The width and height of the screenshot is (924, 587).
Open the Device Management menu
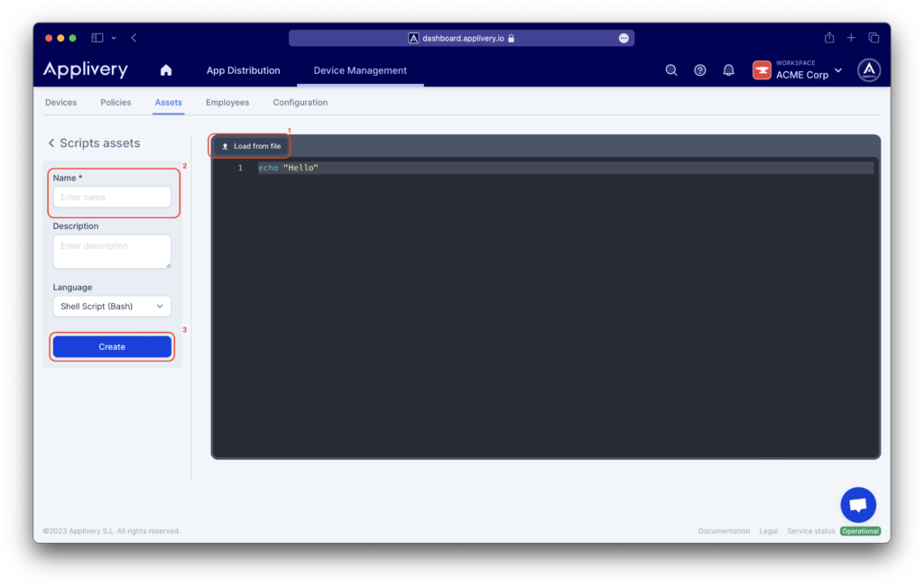click(360, 70)
